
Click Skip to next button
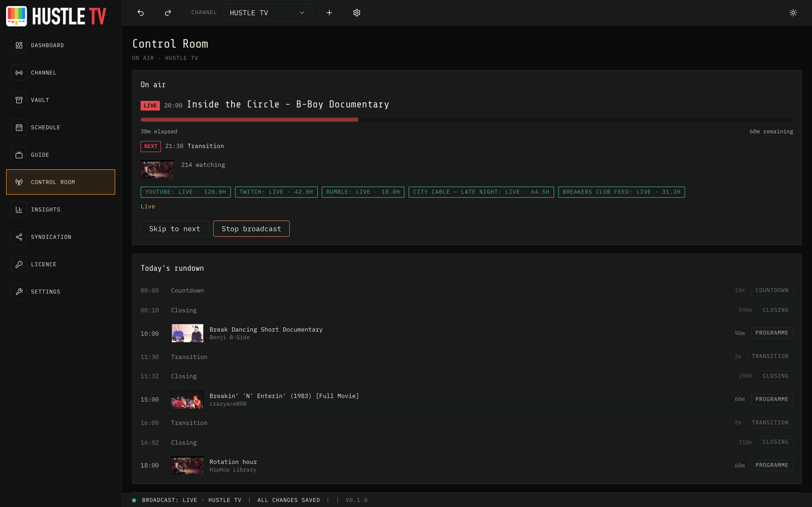[175, 229]
